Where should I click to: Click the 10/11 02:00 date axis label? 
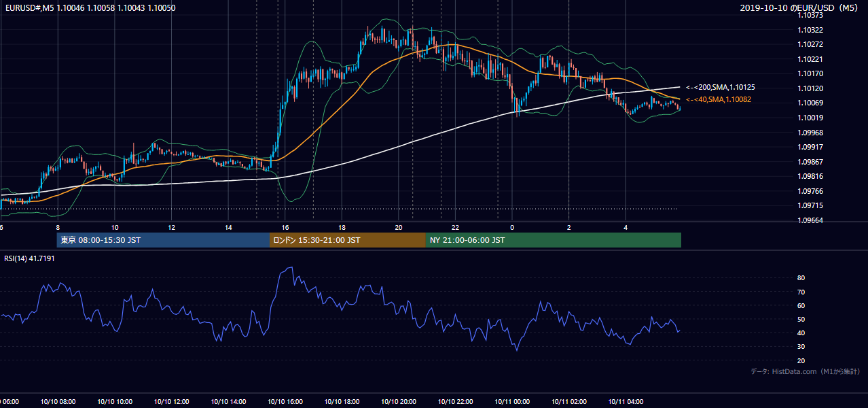(568, 402)
